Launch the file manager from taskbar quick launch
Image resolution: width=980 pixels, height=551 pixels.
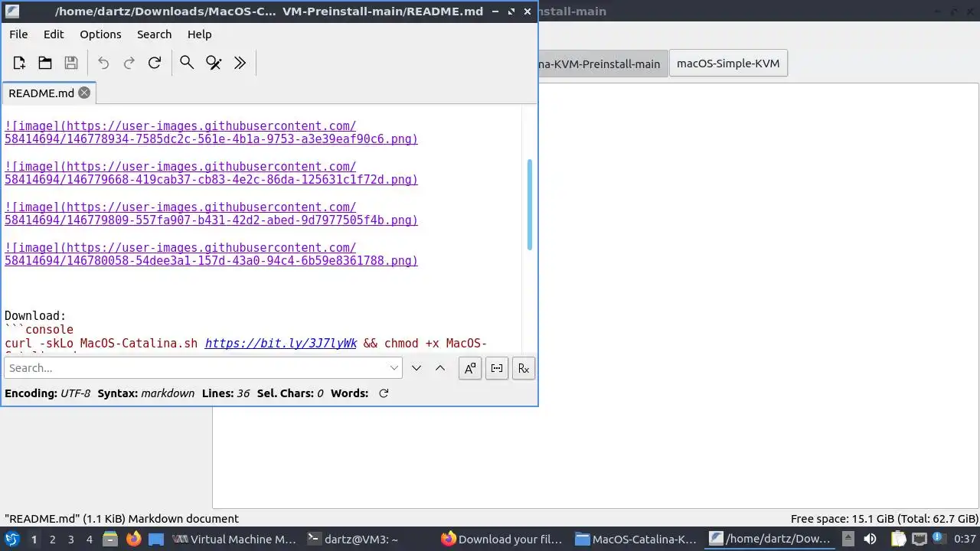point(110,540)
